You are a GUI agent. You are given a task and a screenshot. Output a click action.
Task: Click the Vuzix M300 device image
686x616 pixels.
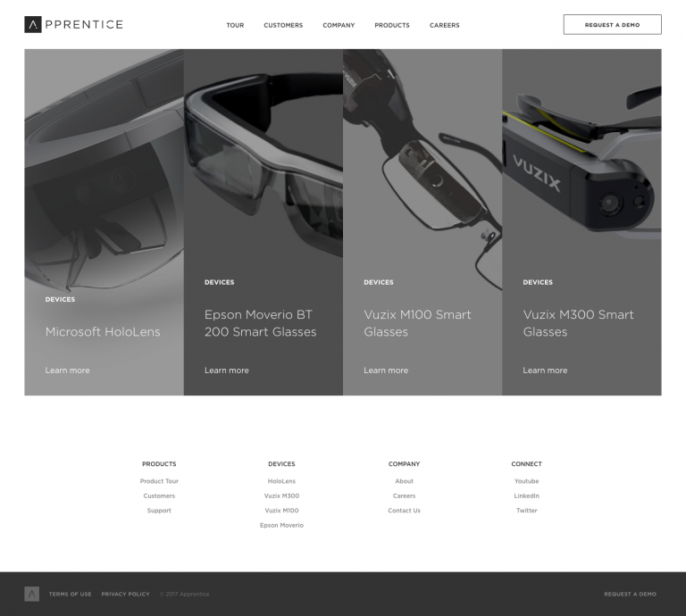coord(581,162)
